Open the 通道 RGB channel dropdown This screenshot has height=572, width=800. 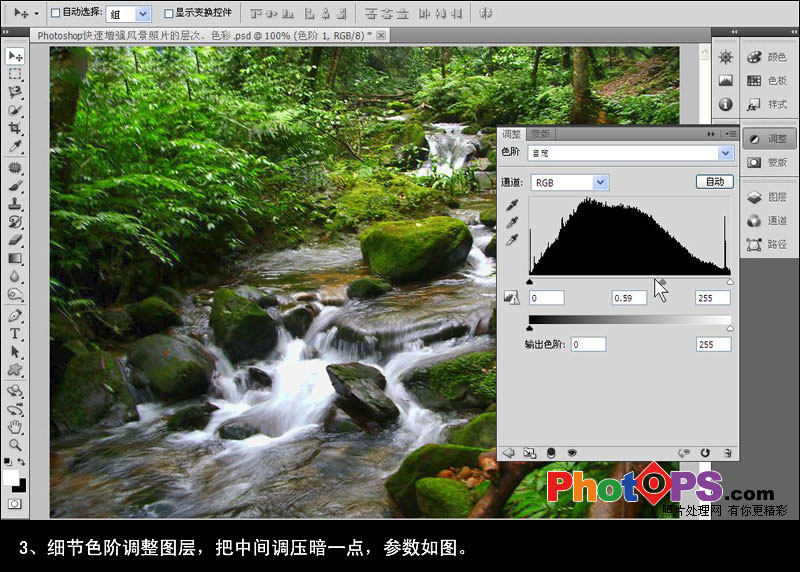[601, 182]
